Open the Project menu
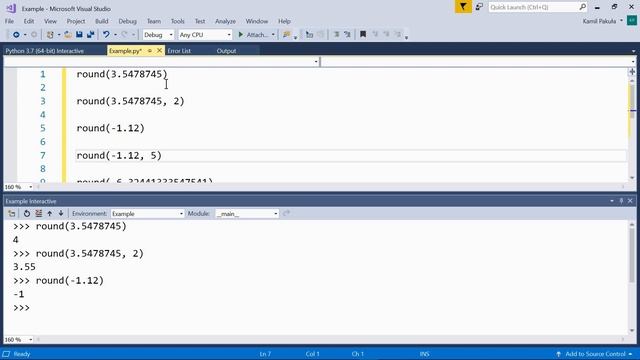Screen dimensions: 640x360 click(x=76, y=21)
